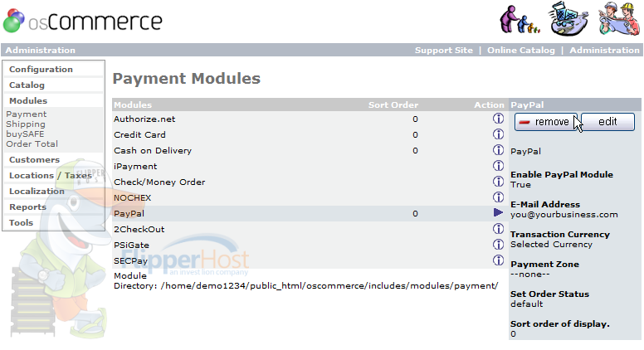Show info for iPayment module
644x350 pixels.
[x=498, y=166]
